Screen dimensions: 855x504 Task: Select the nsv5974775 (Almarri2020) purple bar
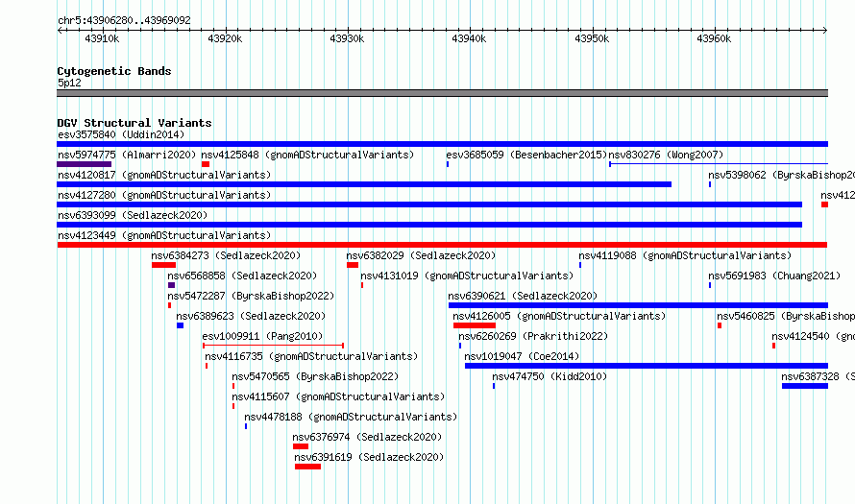tap(85, 164)
